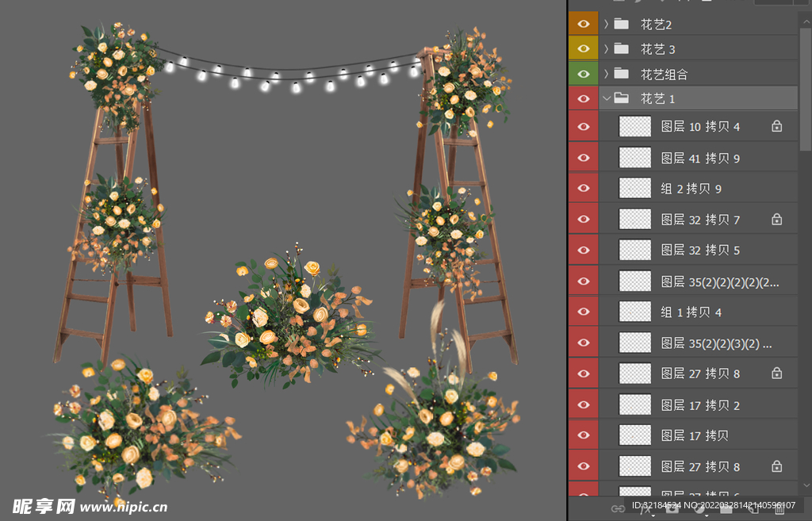Select thumbnail of 图层 32 拷贝 7
Image resolution: width=812 pixels, height=521 pixels.
(x=635, y=219)
